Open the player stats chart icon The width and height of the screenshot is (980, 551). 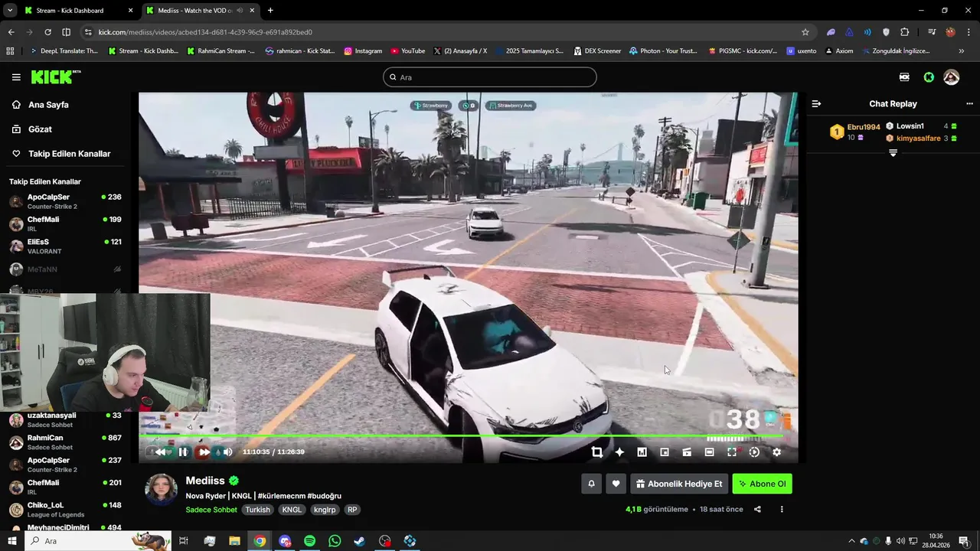tap(642, 452)
